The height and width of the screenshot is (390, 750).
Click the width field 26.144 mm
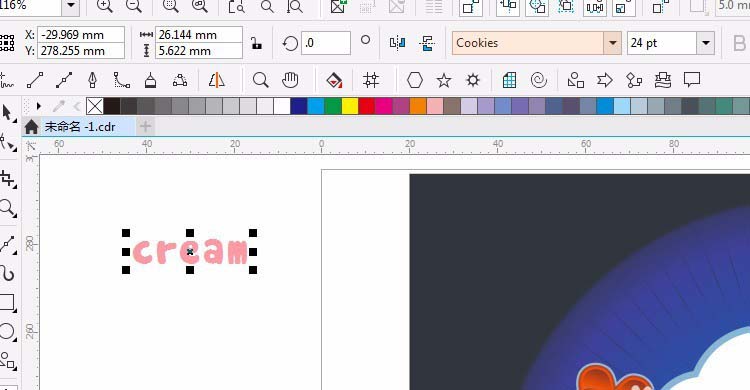[x=199, y=35]
